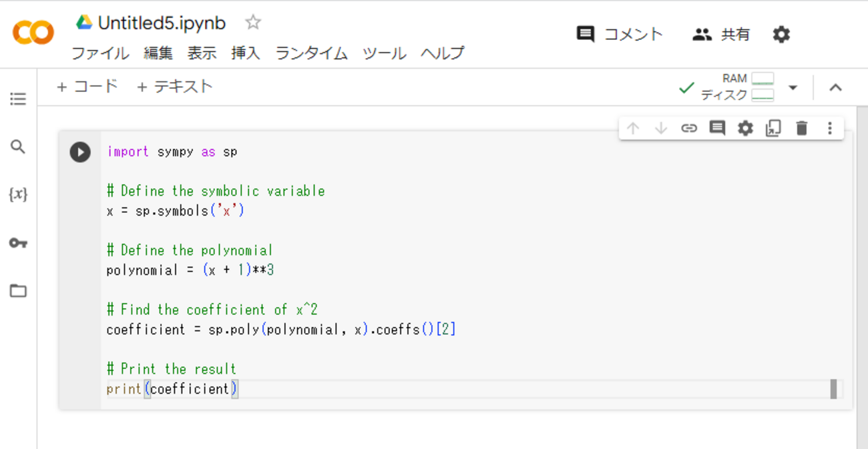Open the ファイル menu
This screenshot has width=868, height=449.
coord(100,53)
